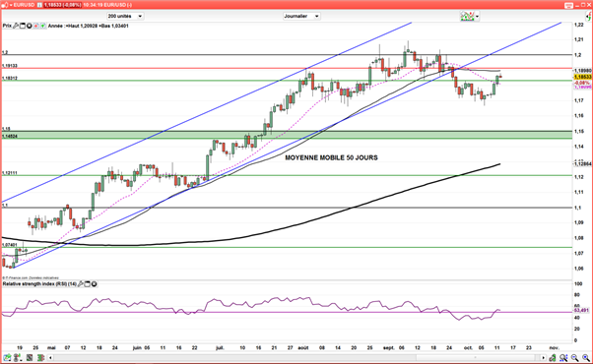This screenshot has height=364, width=593.
Task: Click the second bottom-right zoom tool icon
Action: pos(563,357)
